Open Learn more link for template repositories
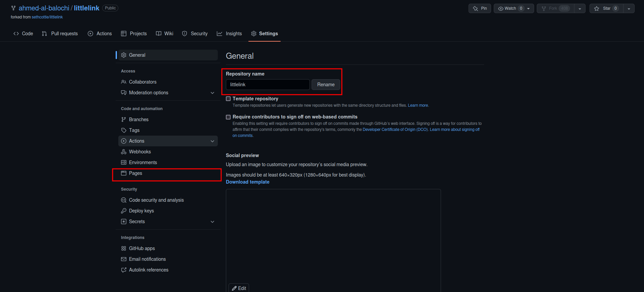The width and height of the screenshot is (644, 292). (x=418, y=105)
